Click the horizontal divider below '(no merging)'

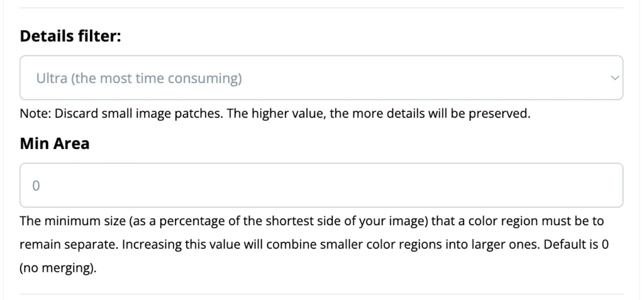tap(321, 294)
